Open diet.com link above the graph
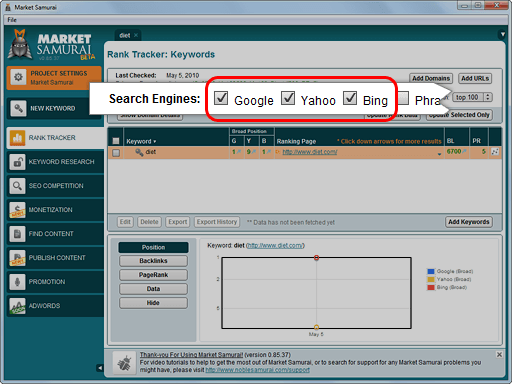 pyautogui.click(x=275, y=246)
